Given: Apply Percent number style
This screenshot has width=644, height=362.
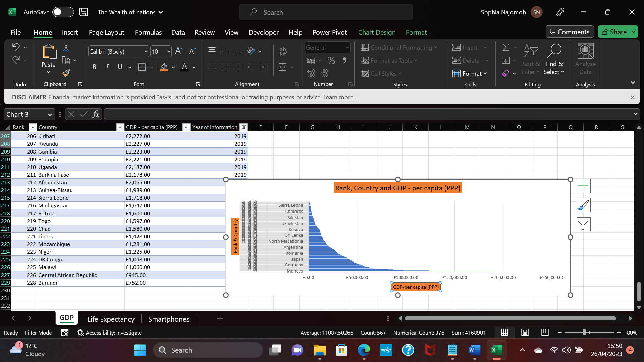Looking at the screenshot, I should [331, 60].
